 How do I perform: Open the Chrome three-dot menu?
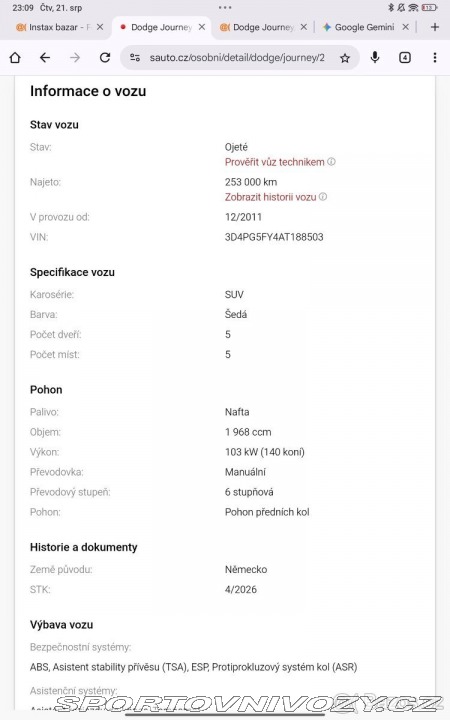click(x=434, y=57)
